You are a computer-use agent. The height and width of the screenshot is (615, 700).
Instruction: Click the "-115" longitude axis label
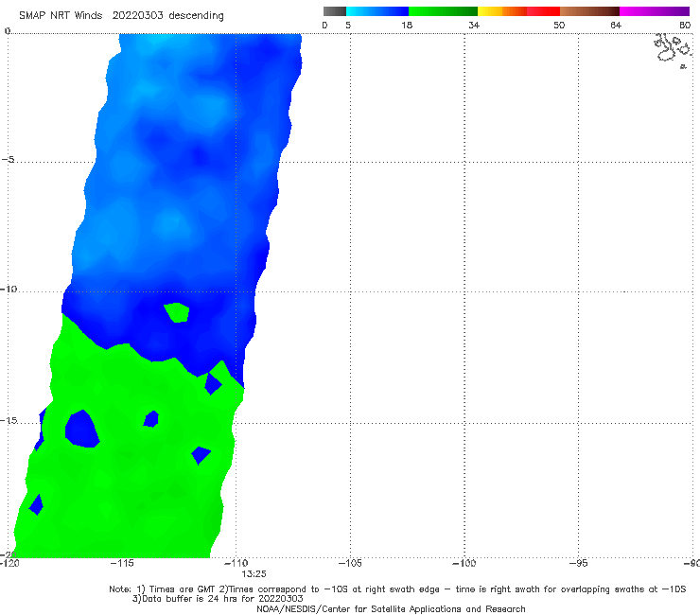[122, 563]
